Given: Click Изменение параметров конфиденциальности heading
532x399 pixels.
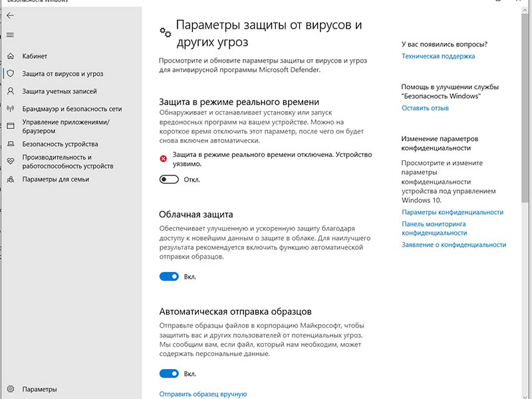Looking at the screenshot, I should coord(440,143).
